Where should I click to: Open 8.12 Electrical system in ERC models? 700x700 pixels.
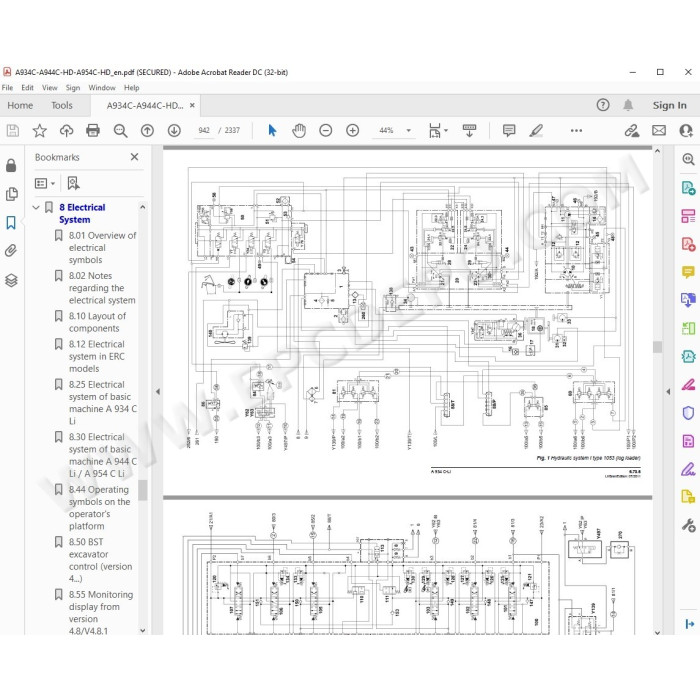[x=96, y=356]
